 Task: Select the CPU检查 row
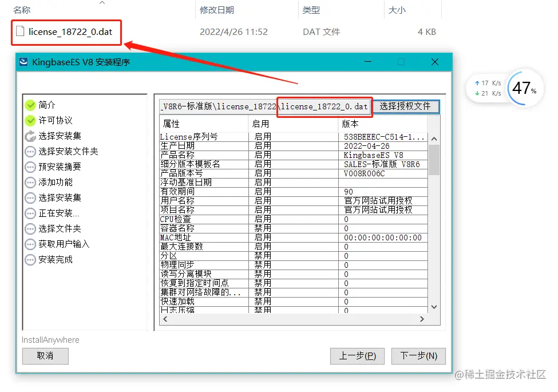(x=294, y=220)
